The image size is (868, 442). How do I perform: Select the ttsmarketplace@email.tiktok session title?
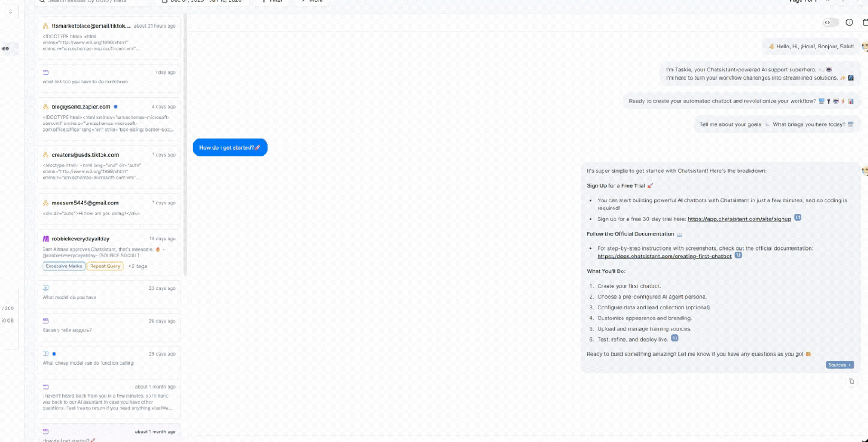pos(91,26)
